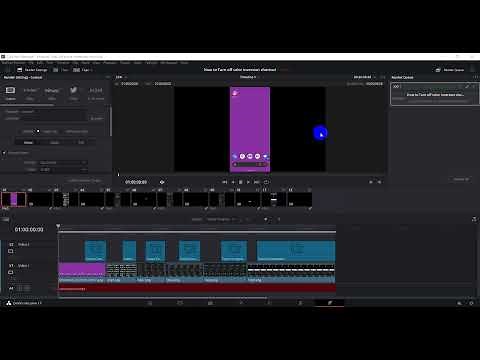The height and width of the screenshot is (360, 480).
Task: Select clip thumbnail 01 in the strip
Action: [x=13, y=199]
